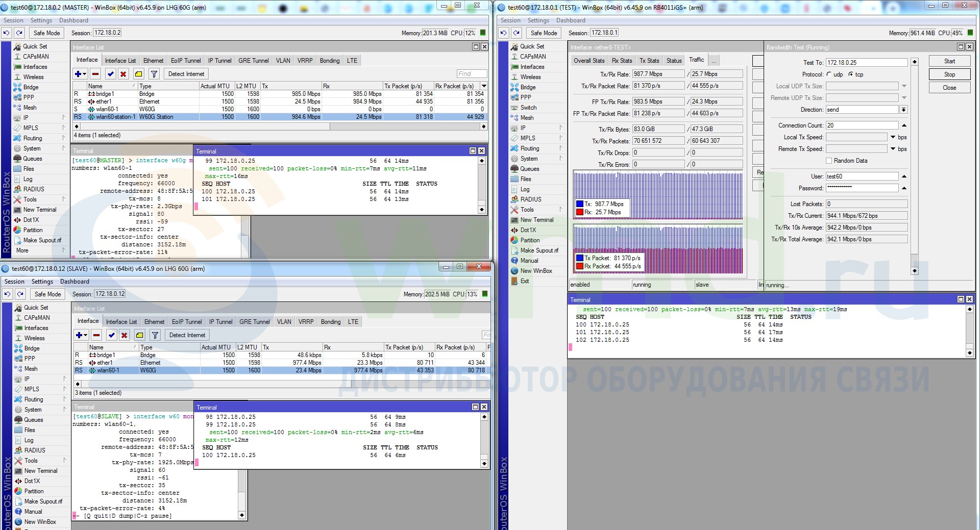Expand IP submenu in MASTER sidebar

pos(64,117)
